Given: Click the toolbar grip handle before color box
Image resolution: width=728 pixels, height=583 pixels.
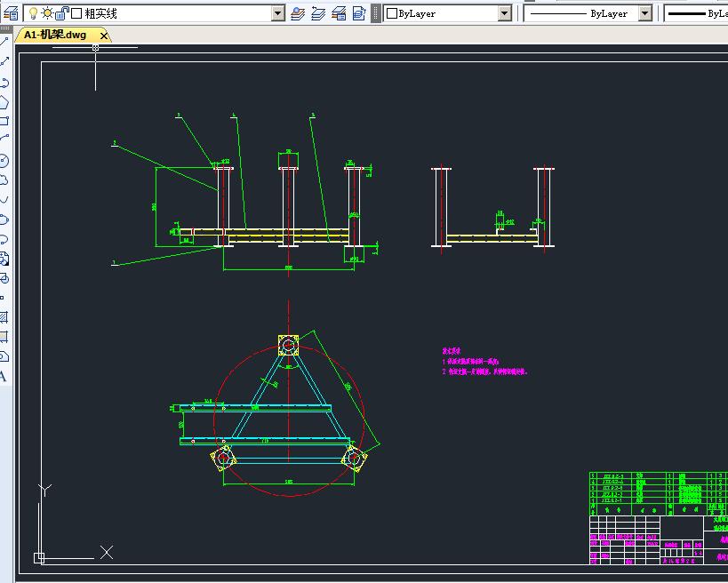Looking at the screenshot, I should tap(376, 13).
